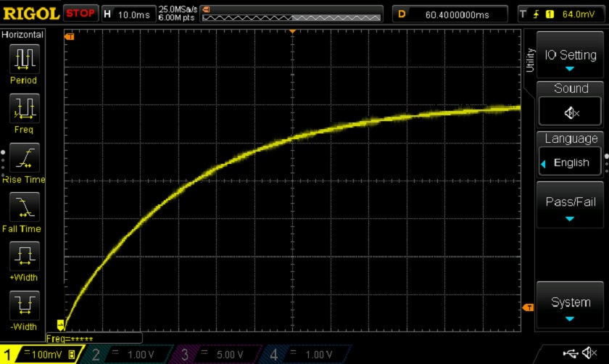
Task: Select the -Width measurement icon
Action: click(23, 305)
